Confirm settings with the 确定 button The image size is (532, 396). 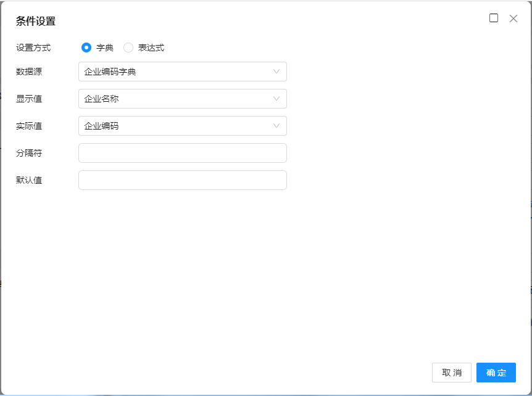[496, 373]
